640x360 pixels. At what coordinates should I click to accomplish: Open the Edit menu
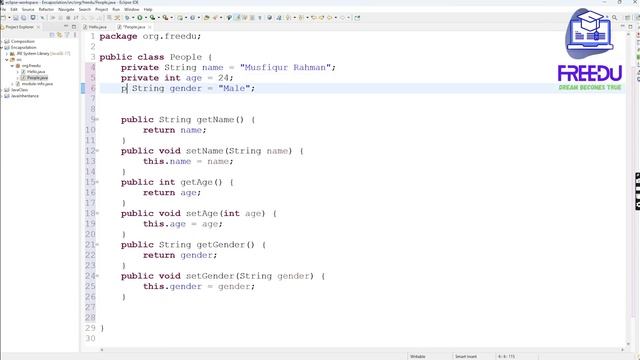pos(14,9)
